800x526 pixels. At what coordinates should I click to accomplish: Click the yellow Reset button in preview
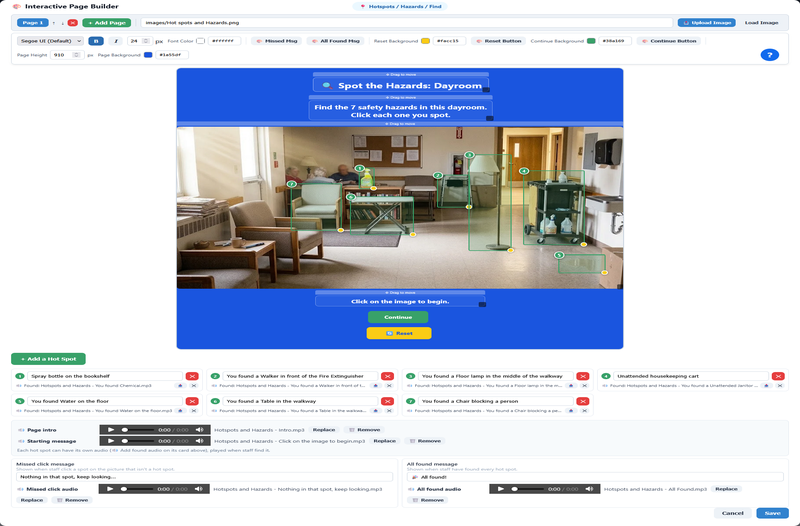(x=399, y=333)
